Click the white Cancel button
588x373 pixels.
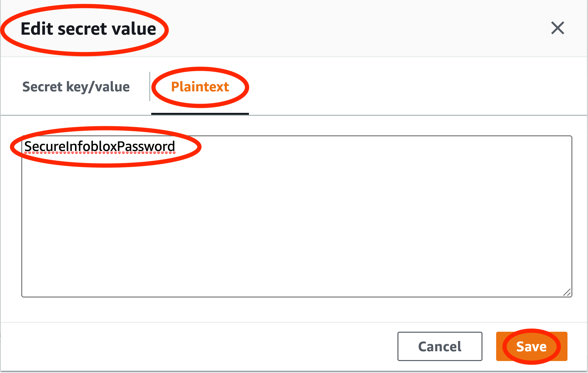[440, 346]
